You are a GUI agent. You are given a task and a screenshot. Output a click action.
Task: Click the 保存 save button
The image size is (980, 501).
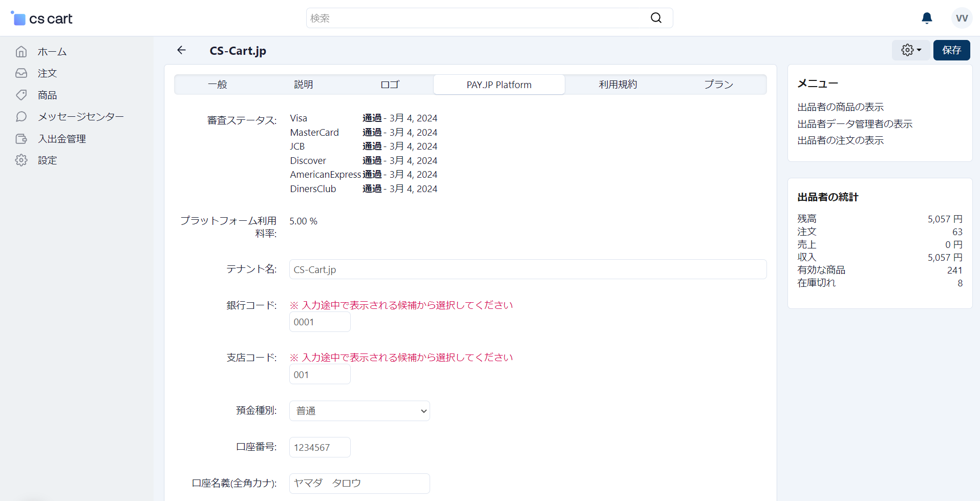[x=951, y=50]
